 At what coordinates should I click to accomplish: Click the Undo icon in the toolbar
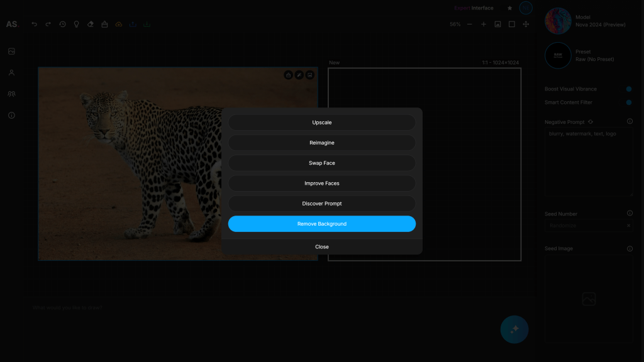34,24
